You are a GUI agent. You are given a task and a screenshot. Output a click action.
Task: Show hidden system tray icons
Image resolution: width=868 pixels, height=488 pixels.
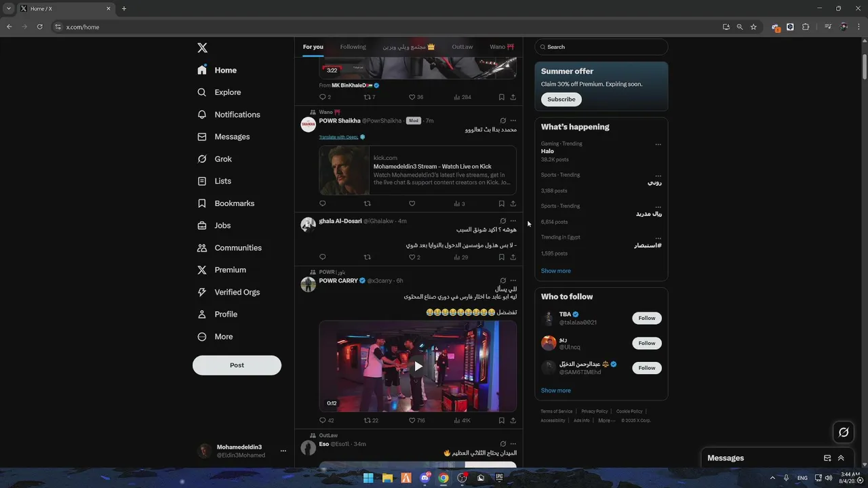pyautogui.click(x=772, y=478)
